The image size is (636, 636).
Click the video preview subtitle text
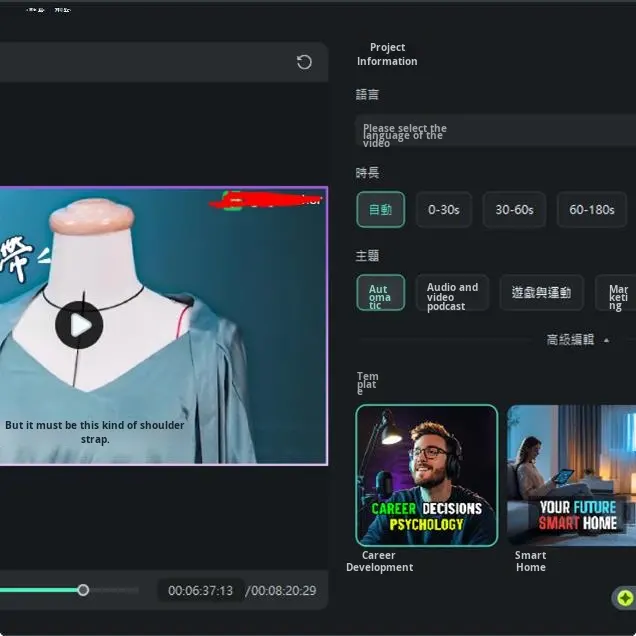[95, 432]
